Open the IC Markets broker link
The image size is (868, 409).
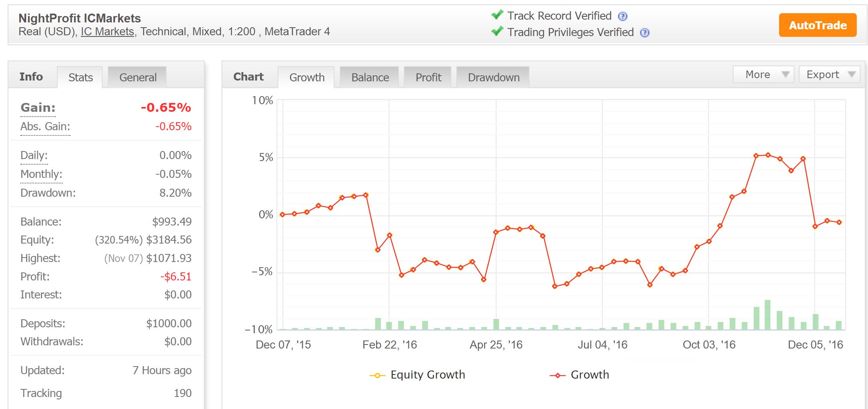pos(107,32)
